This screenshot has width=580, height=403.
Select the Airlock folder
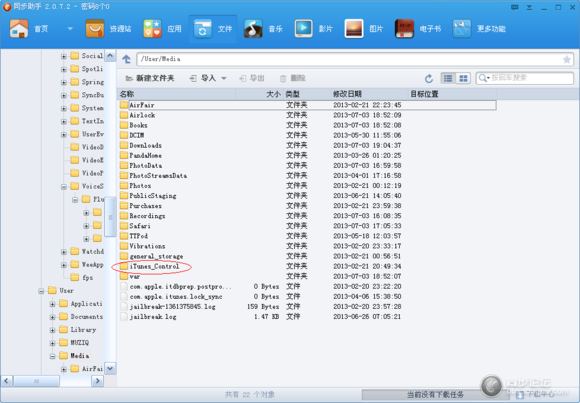[x=142, y=115]
